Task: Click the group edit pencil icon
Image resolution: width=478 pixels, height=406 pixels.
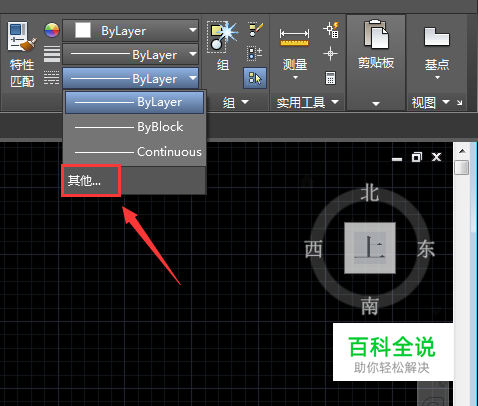Action: pyautogui.click(x=256, y=30)
